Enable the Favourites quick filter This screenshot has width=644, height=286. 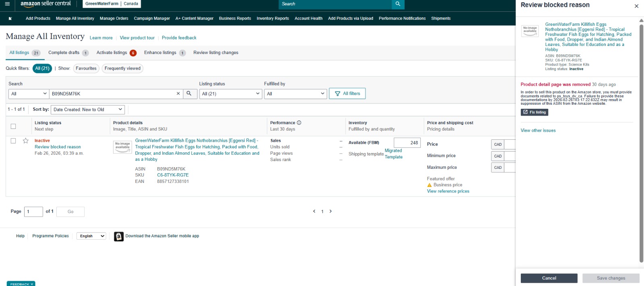86,68
